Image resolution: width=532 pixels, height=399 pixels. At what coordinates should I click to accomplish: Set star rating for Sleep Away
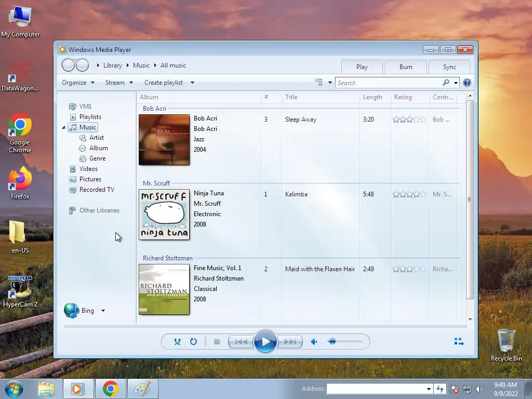pos(409,119)
